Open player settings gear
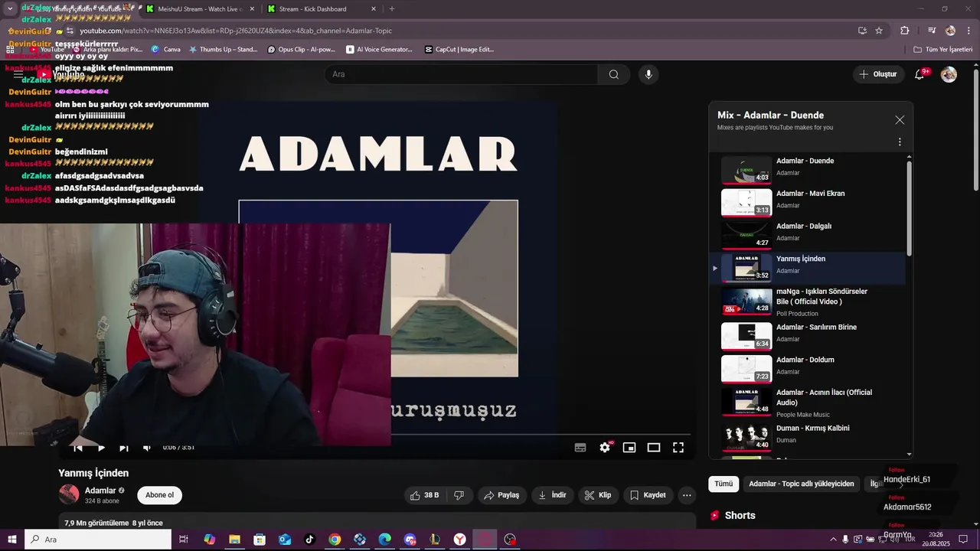 pos(605,448)
